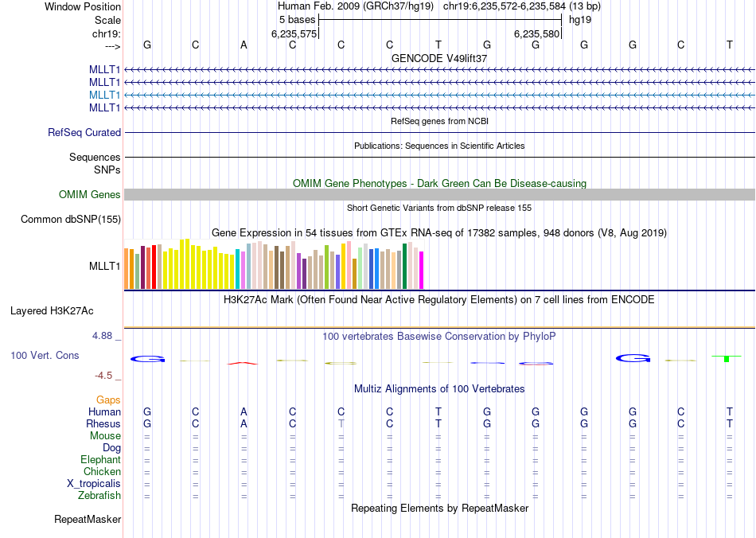The image size is (756, 538).
Task: Select the Sequences track label
Action: [x=95, y=157]
